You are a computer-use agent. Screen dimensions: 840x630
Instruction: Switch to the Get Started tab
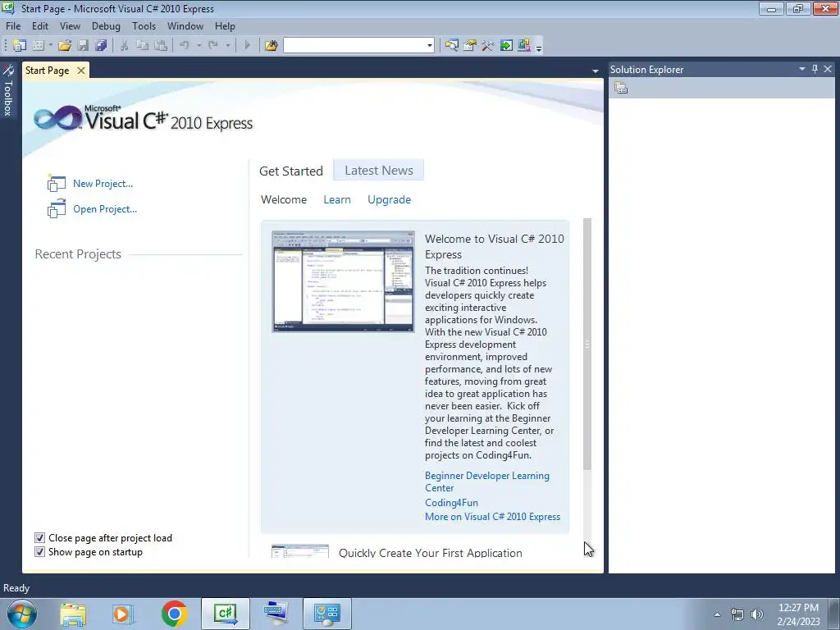291,171
